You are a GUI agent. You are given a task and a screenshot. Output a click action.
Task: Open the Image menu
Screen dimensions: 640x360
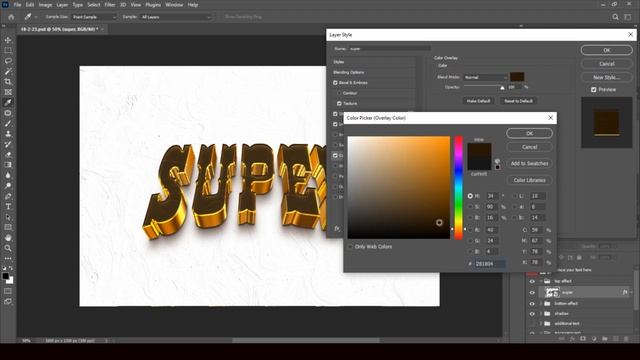coord(45,5)
